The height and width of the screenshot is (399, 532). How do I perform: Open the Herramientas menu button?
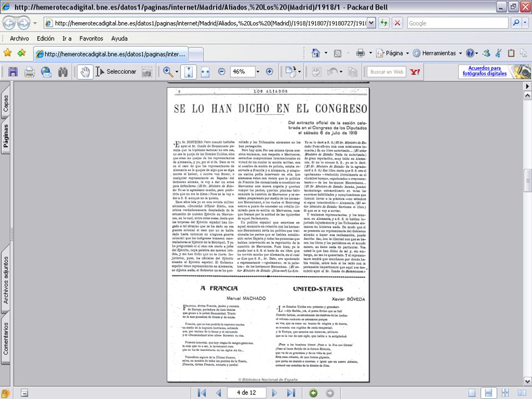(437, 53)
